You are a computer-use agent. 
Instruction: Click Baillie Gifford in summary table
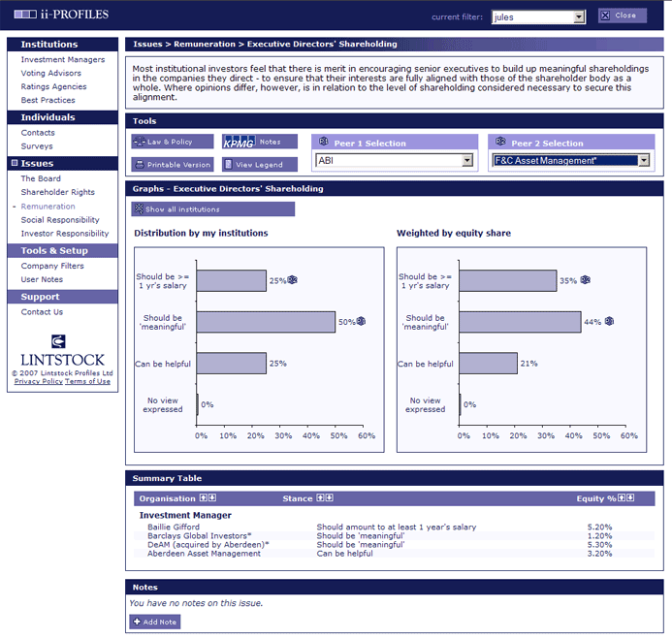[174, 527]
